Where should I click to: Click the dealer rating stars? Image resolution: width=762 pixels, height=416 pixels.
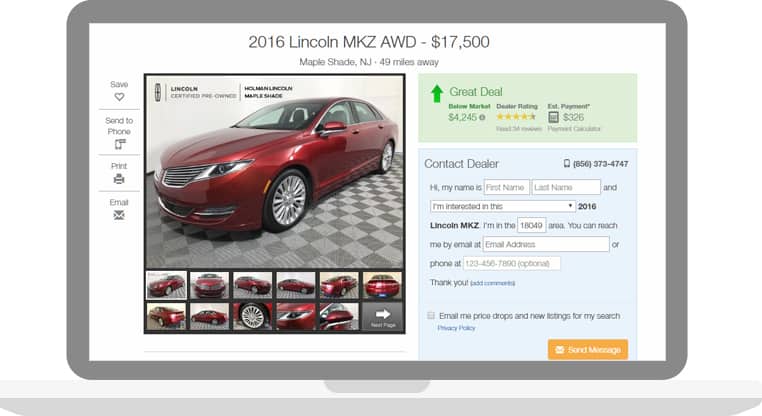pos(516,117)
